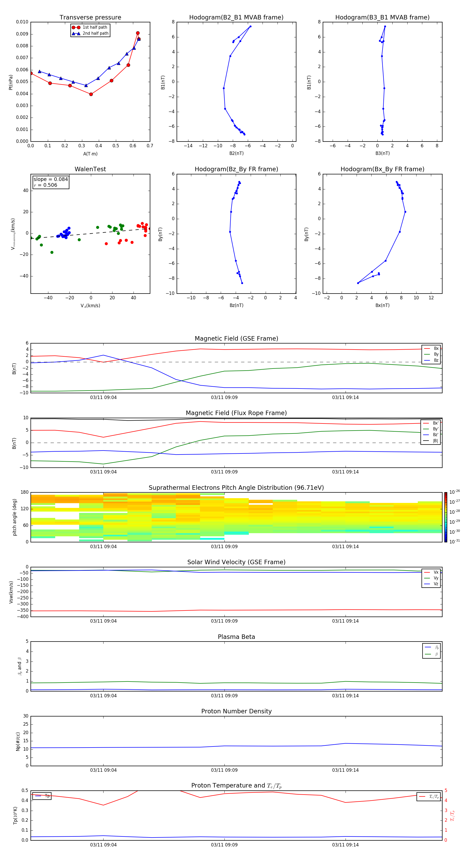Click the 'pitch angle (deg)' y-axis label
The width and height of the screenshot is (473, 868).
click(x=14, y=517)
